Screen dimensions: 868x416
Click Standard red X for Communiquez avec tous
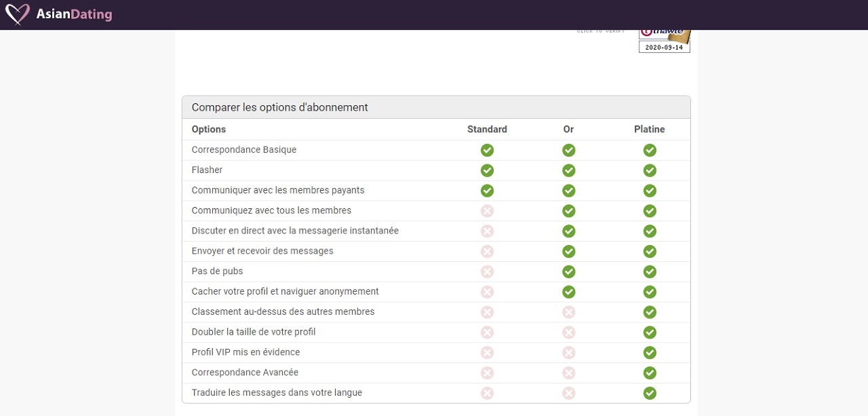click(x=487, y=211)
